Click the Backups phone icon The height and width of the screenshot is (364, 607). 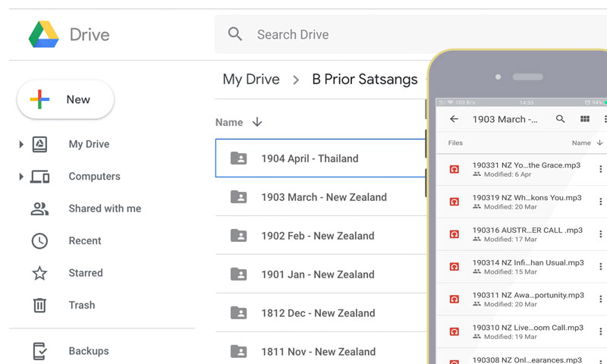point(39,351)
